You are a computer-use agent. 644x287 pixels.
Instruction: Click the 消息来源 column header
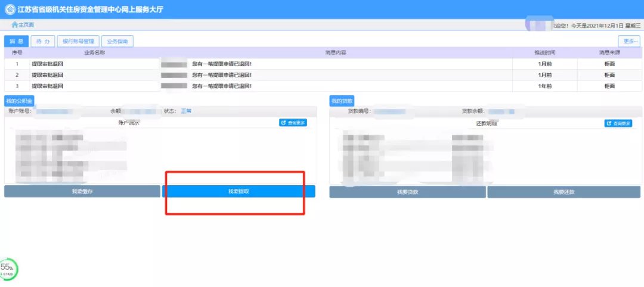(609, 53)
